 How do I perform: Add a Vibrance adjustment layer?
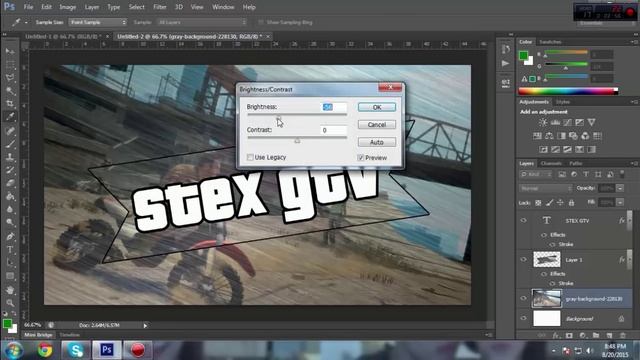coord(591,122)
